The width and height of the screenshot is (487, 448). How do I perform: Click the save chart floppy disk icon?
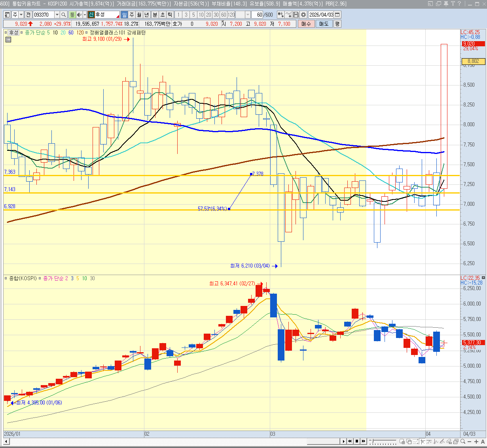[x=296, y=15]
